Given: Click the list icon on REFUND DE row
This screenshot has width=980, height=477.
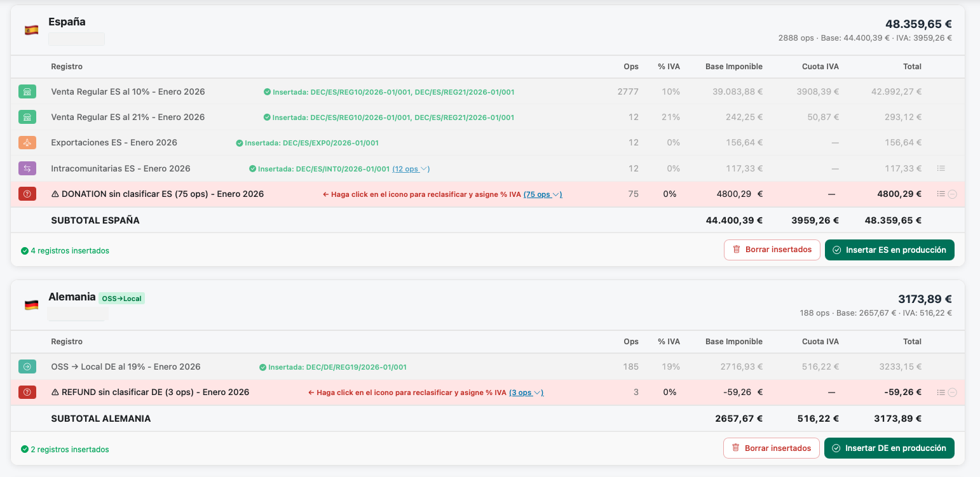Looking at the screenshot, I should (941, 393).
